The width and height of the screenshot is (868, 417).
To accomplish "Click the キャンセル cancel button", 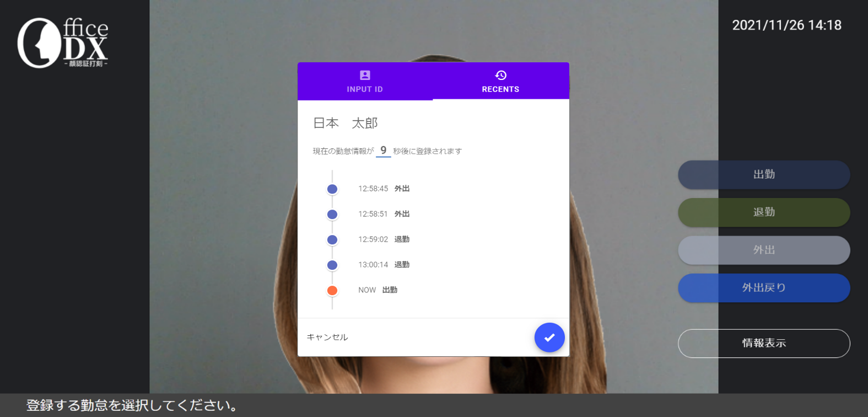I will coord(327,337).
